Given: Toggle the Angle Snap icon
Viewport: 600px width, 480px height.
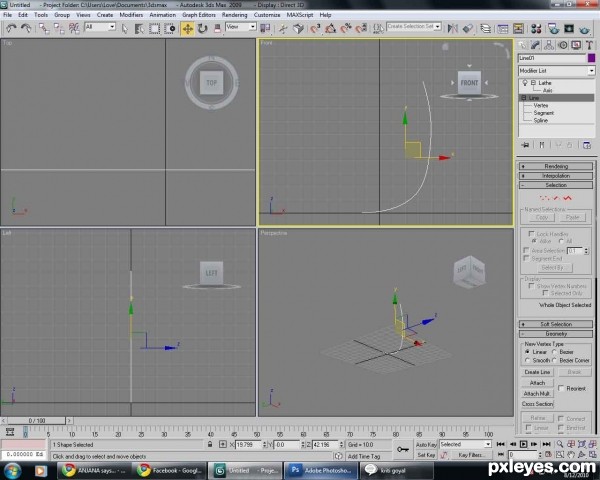Looking at the screenshot, I should pos(331,28).
